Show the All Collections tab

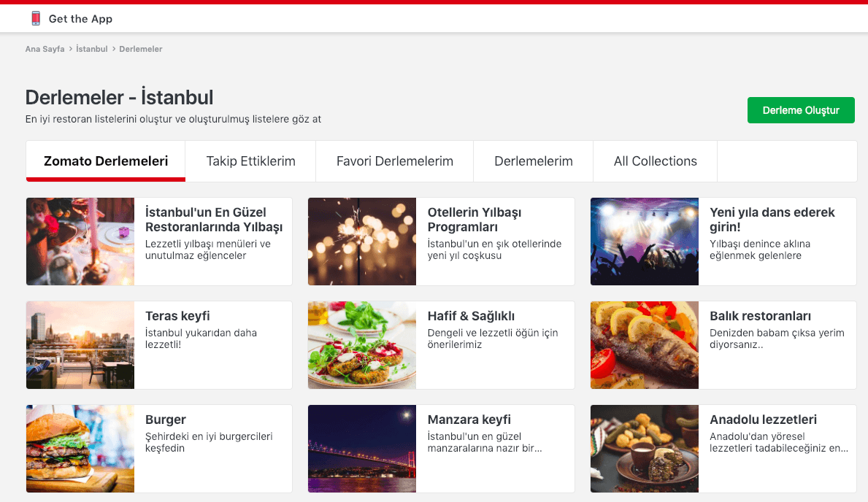[655, 161]
